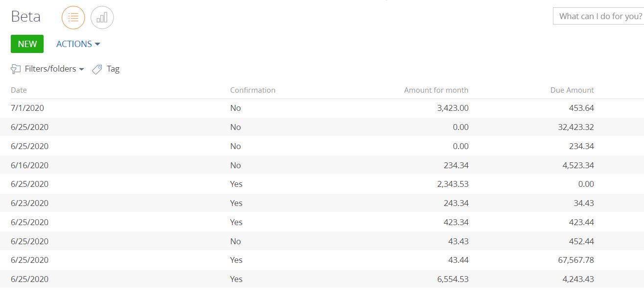This screenshot has width=644, height=308.
Task: Sort by Amount for month header
Action: click(436, 90)
